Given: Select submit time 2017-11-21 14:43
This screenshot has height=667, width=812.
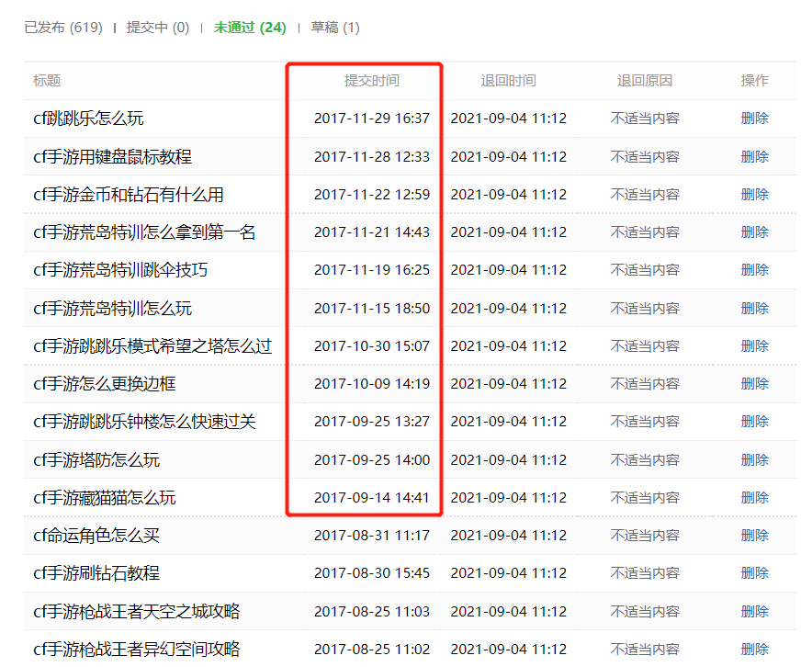Looking at the screenshot, I should tap(372, 232).
